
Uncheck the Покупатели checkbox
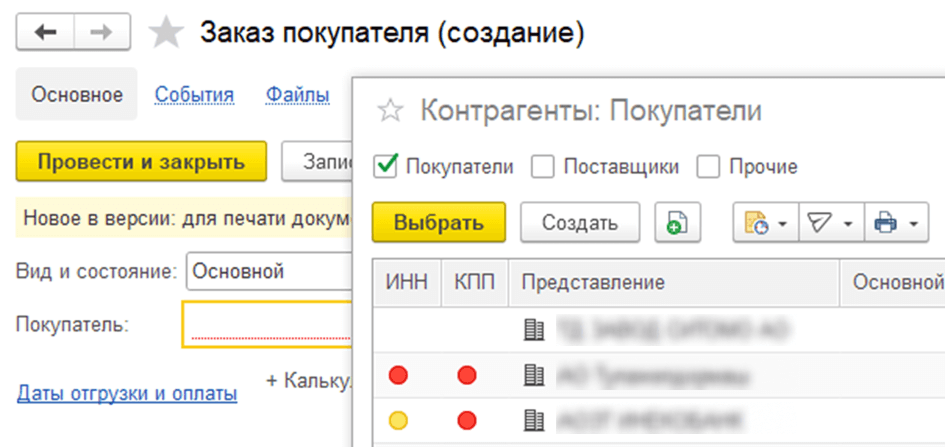(386, 167)
